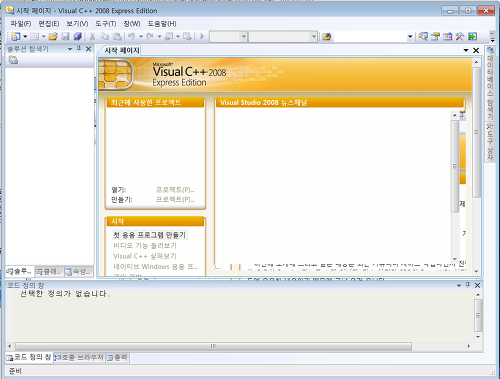Click the news channel vertical scrollbar thumb

tap(455, 166)
